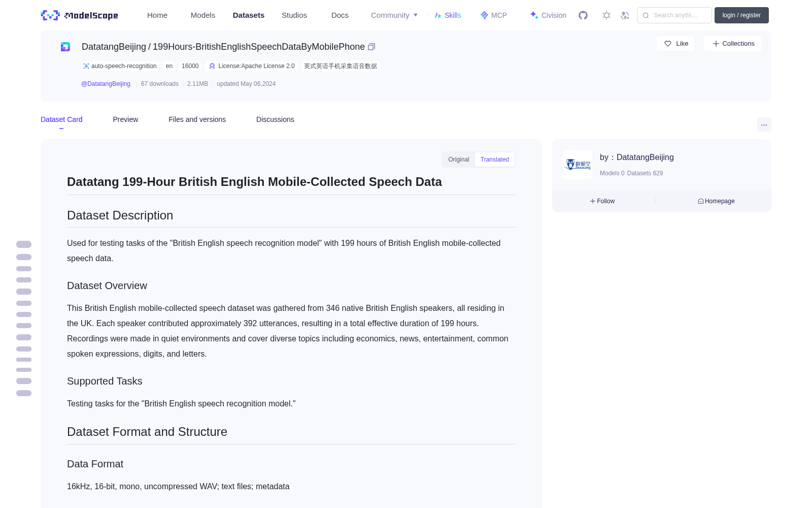Click the login / register button

741,15
